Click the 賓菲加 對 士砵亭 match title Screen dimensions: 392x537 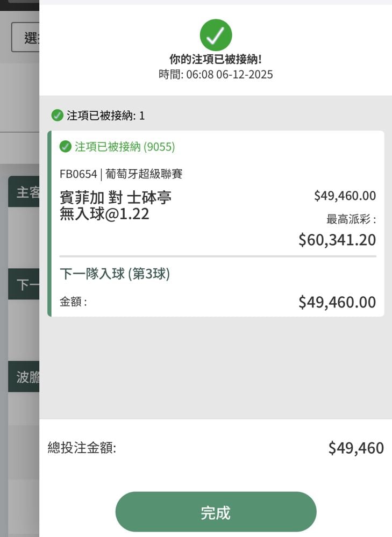click(x=116, y=198)
